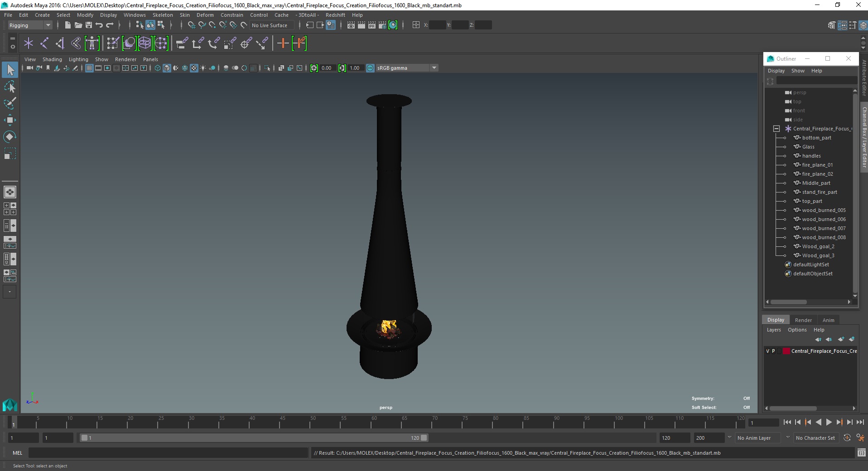
Task: Open the shelf tab selector menu above the gear
Action: [13, 39]
